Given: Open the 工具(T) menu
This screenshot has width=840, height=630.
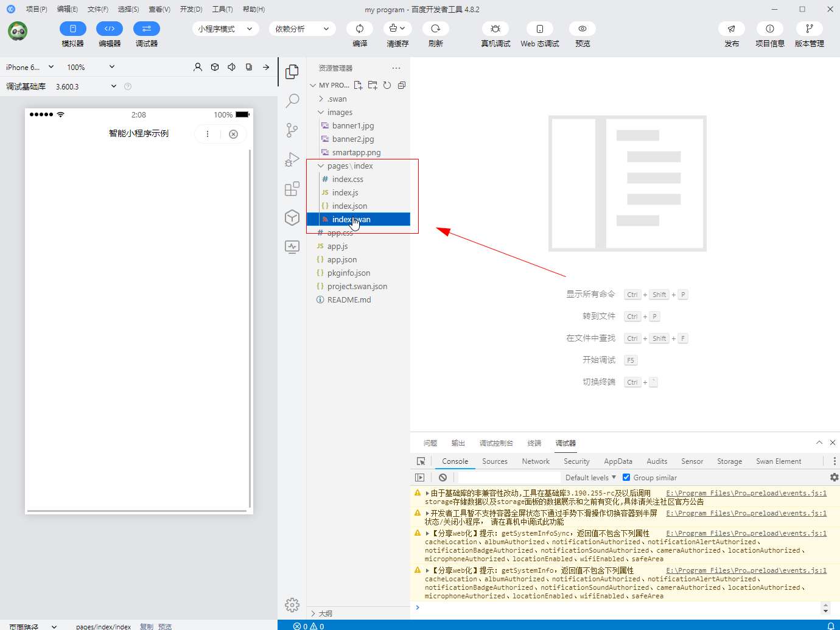Looking at the screenshot, I should click(222, 9).
